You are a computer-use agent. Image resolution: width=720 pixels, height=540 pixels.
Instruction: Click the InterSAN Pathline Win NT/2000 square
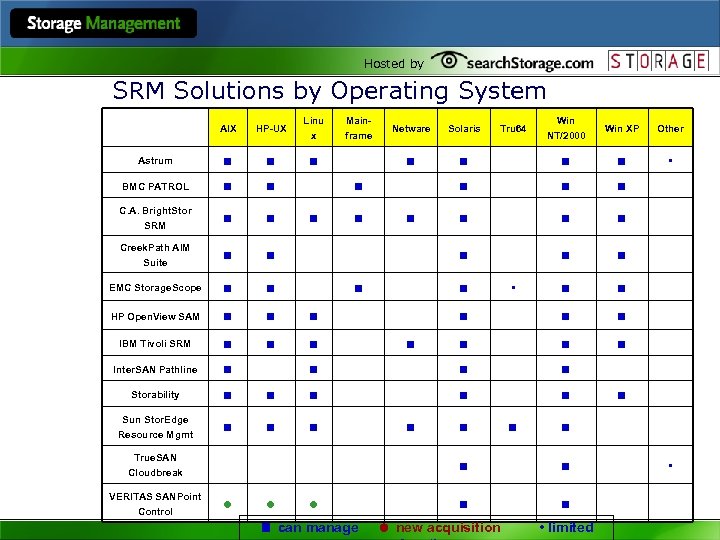[x=565, y=369]
